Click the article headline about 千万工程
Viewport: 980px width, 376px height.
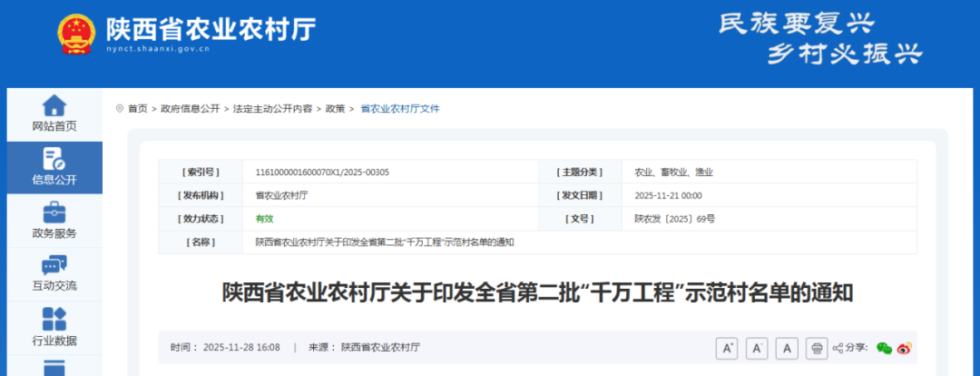(x=537, y=293)
